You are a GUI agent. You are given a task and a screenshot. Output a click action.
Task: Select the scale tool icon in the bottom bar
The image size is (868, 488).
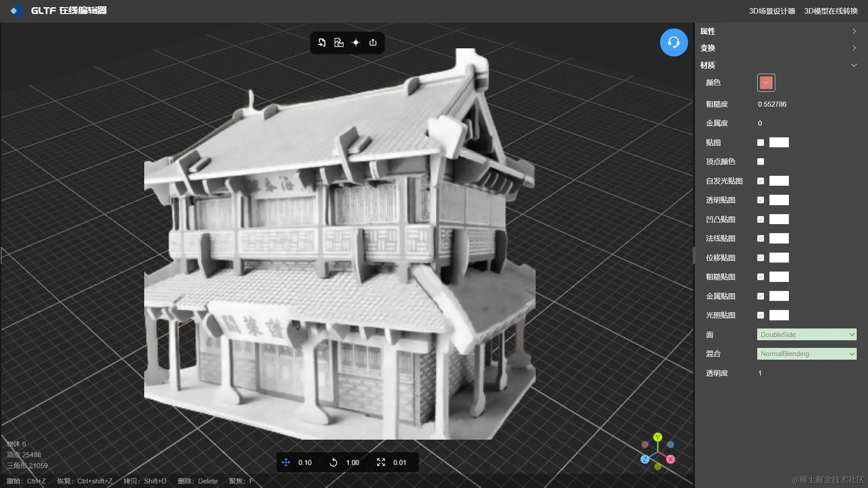pyautogui.click(x=381, y=462)
